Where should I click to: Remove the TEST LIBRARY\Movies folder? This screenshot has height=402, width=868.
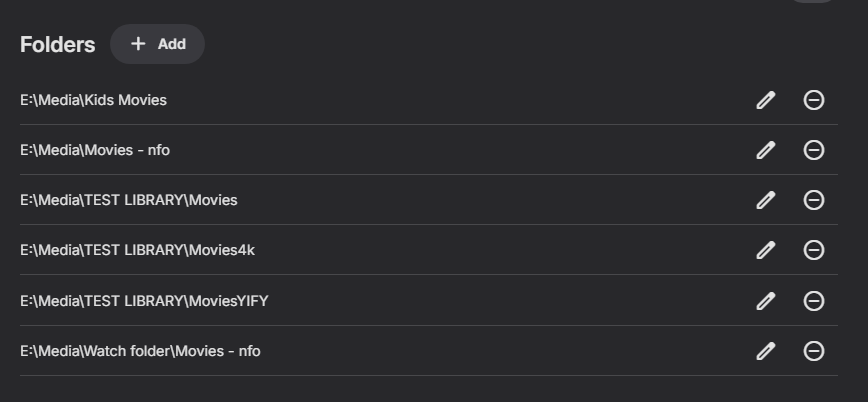point(814,200)
